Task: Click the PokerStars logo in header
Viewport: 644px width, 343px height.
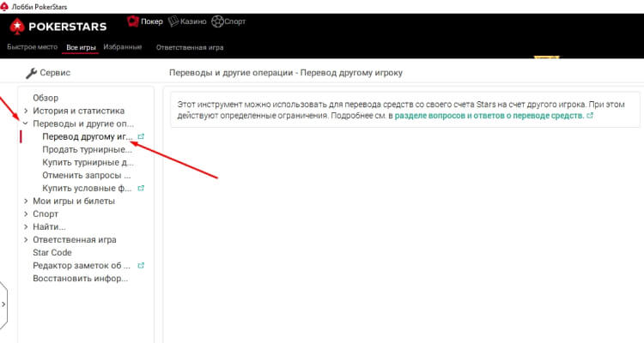Action: click(x=58, y=27)
